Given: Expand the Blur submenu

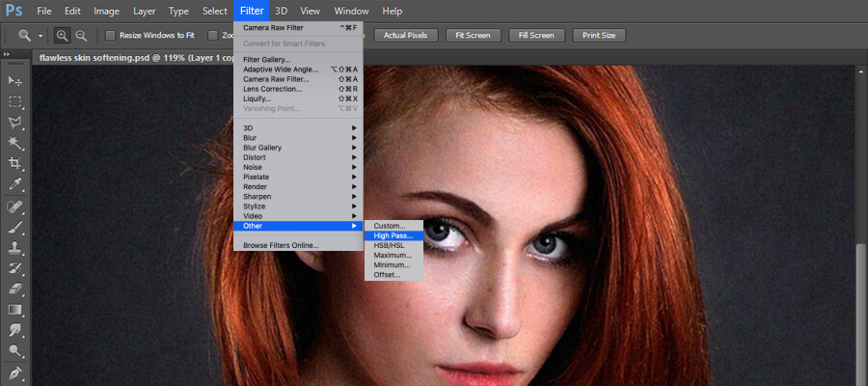Looking at the screenshot, I should pos(298,138).
